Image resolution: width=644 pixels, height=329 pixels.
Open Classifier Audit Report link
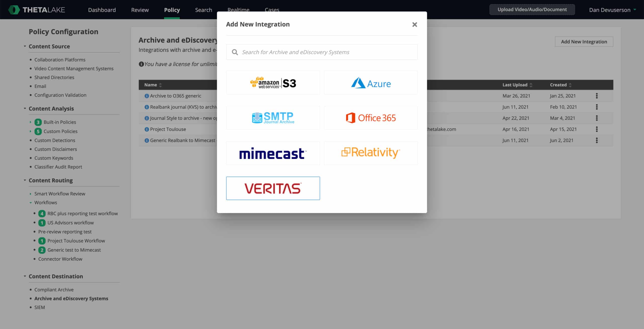[x=58, y=167]
